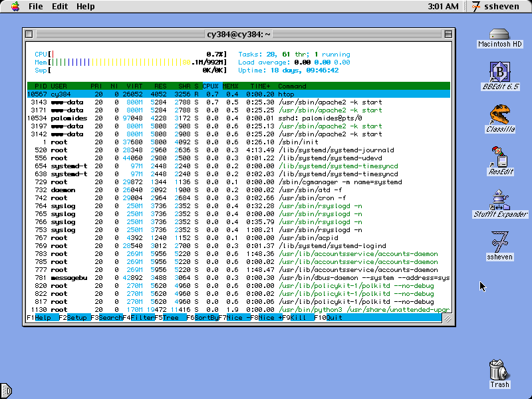Open the File menu
This screenshot has width=532, height=399.
[x=35, y=7]
